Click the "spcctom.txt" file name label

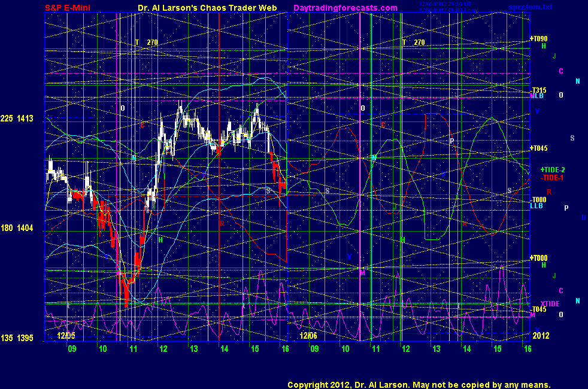(531, 7)
